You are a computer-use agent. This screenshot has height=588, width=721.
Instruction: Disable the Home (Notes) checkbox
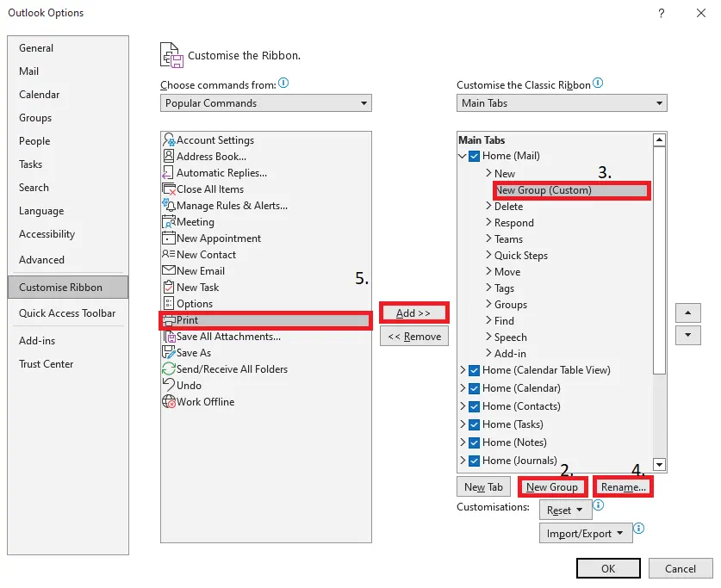point(474,442)
